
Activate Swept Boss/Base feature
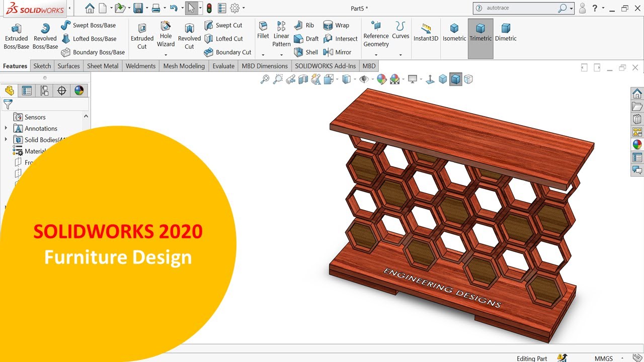point(88,25)
